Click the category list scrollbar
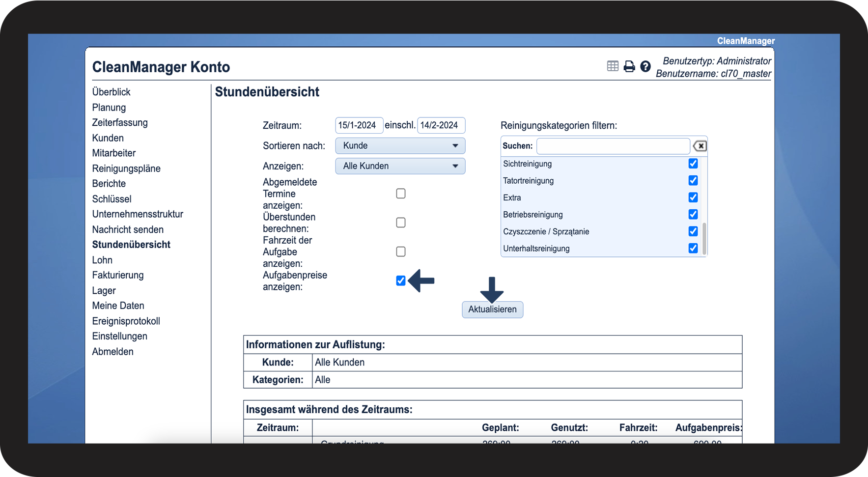This screenshot has height=477, width=868. click(704, 238)
